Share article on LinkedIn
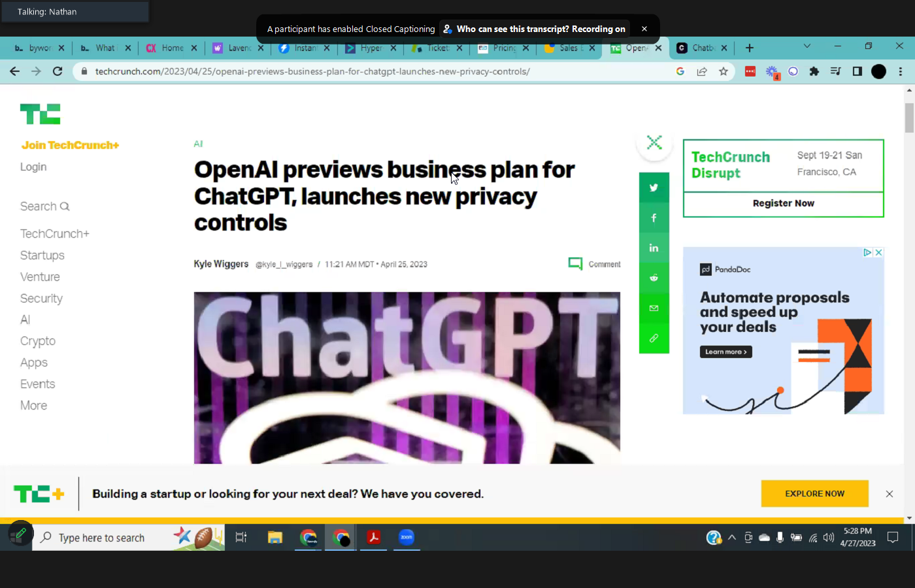Screen dimensions: 915x588 (x=654, y=248)
